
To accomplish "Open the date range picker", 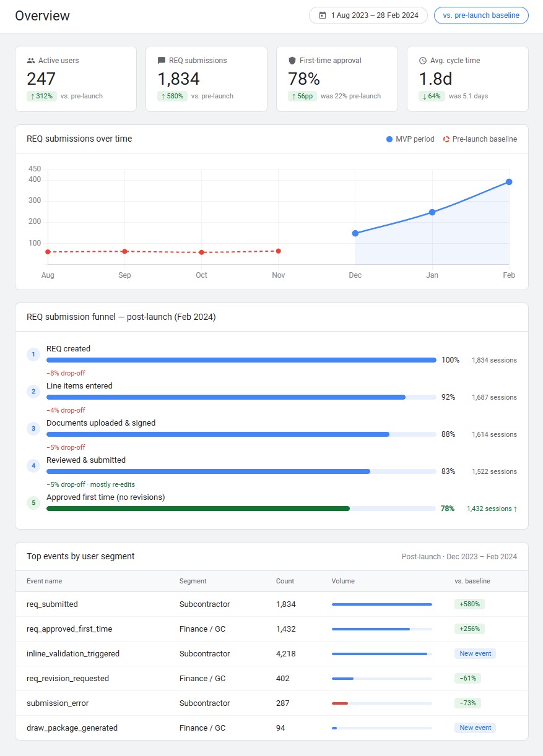I will (x=368, y=15).
